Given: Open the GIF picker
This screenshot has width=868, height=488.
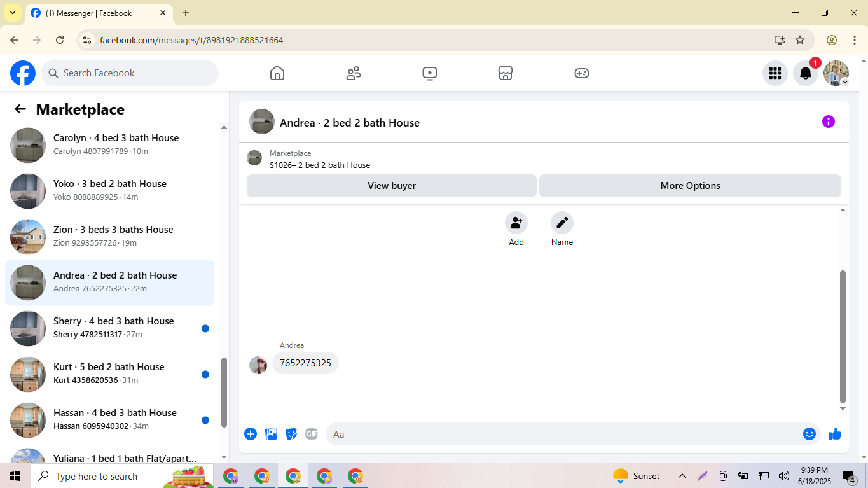Looking at the screenshot, I should 311,434.
